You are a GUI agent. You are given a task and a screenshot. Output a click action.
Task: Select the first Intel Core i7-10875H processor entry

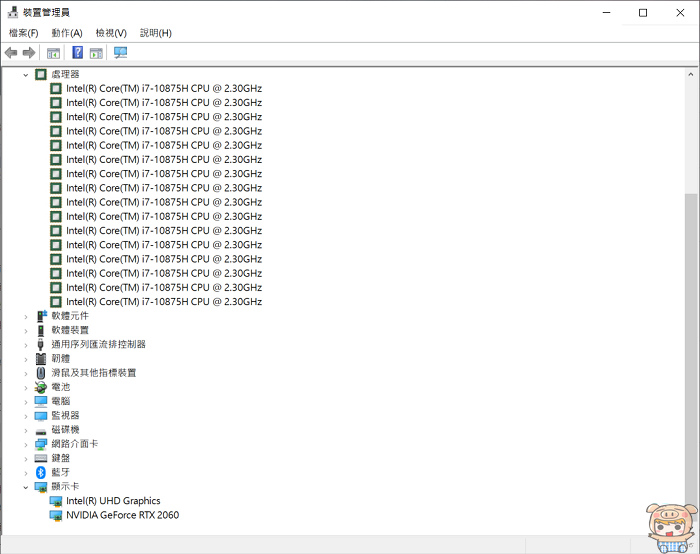[164, 88]
